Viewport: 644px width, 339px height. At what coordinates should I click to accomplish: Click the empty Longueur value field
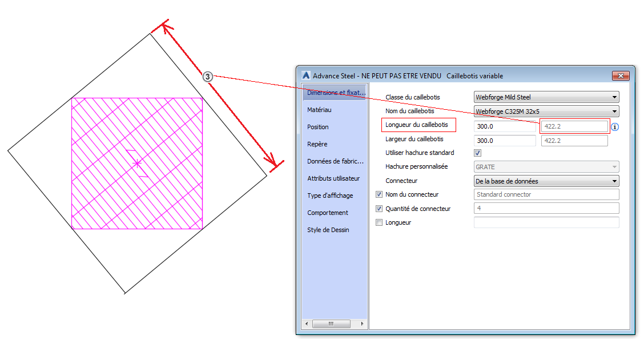(546, 222)
